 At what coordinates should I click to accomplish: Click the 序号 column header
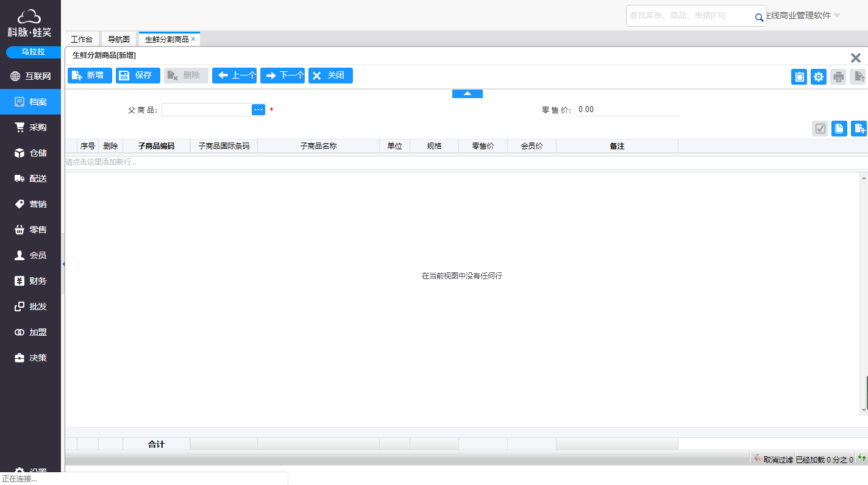coord(88,146)
